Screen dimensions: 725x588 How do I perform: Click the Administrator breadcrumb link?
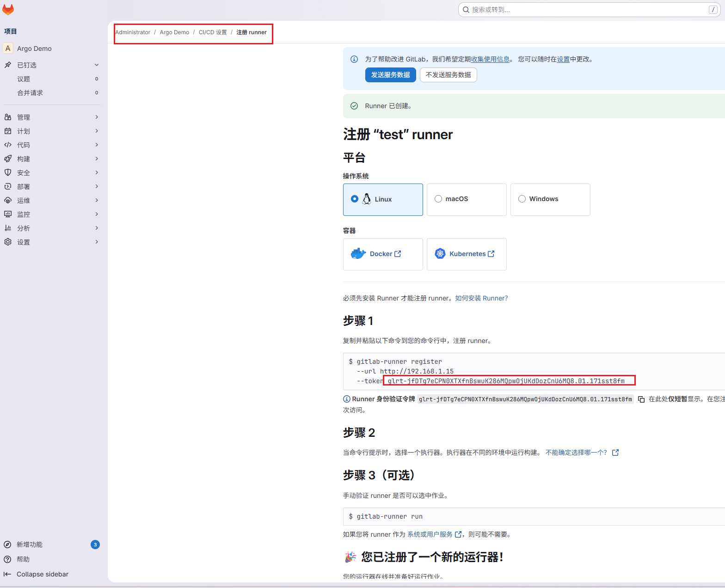[133, 32]
